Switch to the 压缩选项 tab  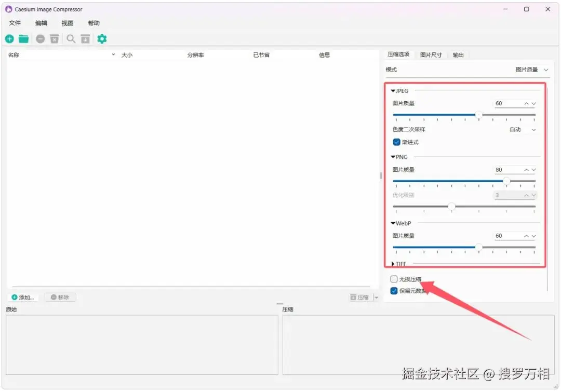398,55
